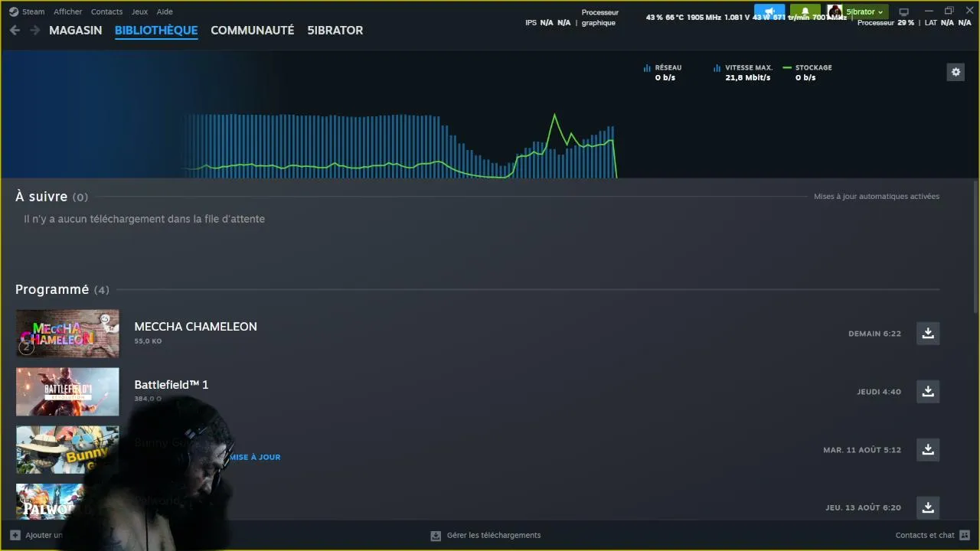Open the Bunny game thumbnail
980x551 pixels.
(67, 449)
